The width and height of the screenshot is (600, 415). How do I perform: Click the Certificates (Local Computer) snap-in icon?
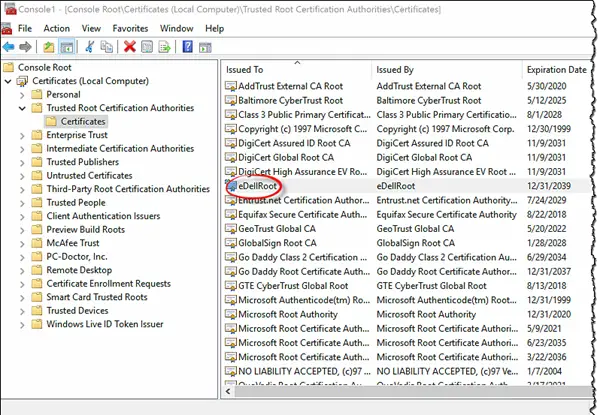[x=22, y=81]
